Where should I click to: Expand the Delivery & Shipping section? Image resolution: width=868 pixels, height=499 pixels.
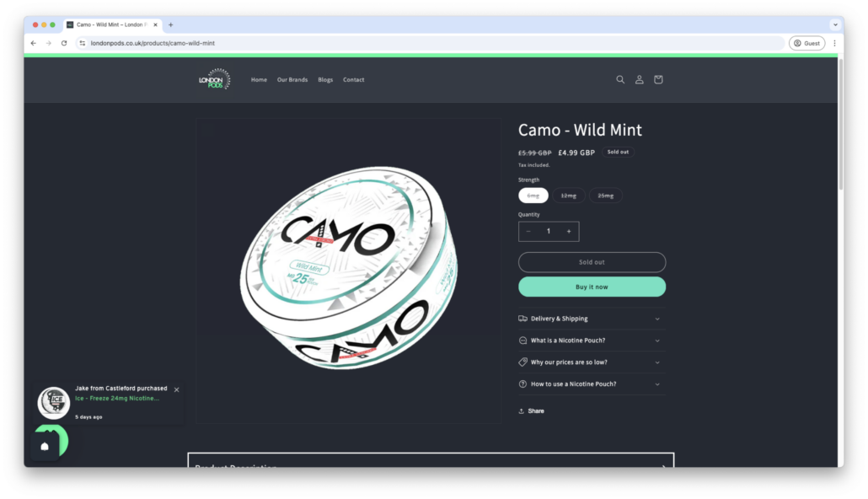coord(592,319)
